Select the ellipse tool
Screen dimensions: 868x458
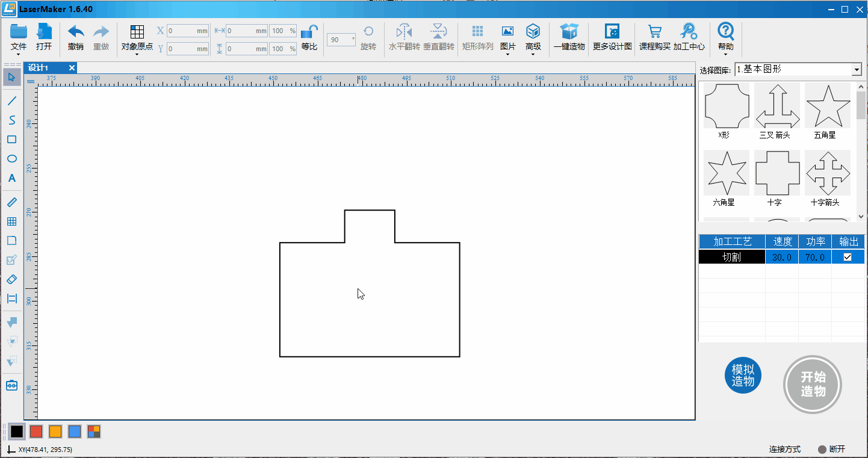click(x=12, y=159)
